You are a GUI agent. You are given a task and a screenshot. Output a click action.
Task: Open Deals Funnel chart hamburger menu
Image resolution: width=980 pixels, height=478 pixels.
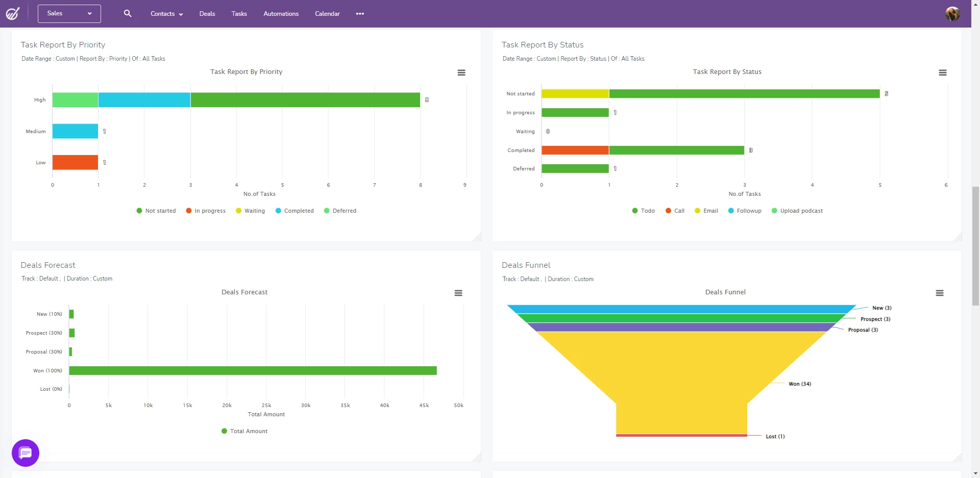(x=940, y=293)
